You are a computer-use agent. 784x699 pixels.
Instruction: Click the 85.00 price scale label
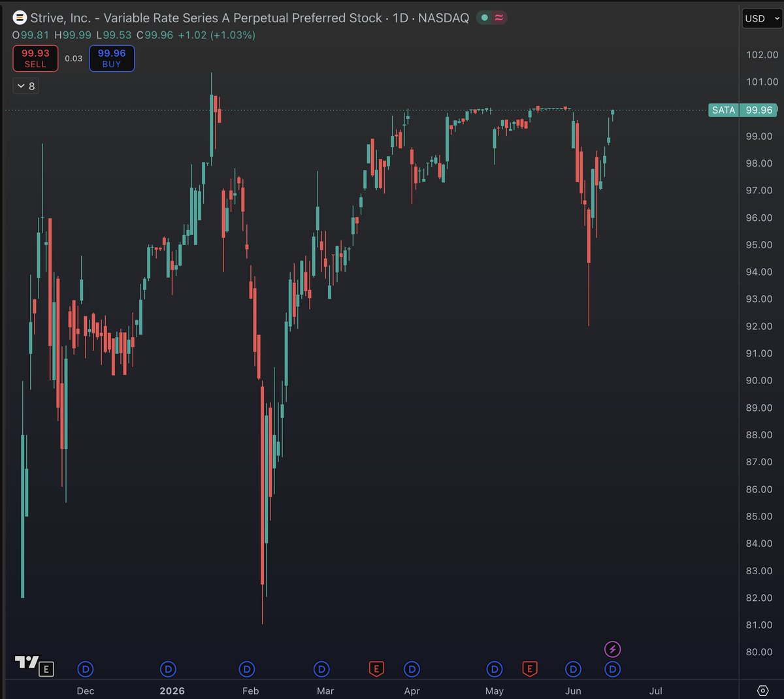759,517
